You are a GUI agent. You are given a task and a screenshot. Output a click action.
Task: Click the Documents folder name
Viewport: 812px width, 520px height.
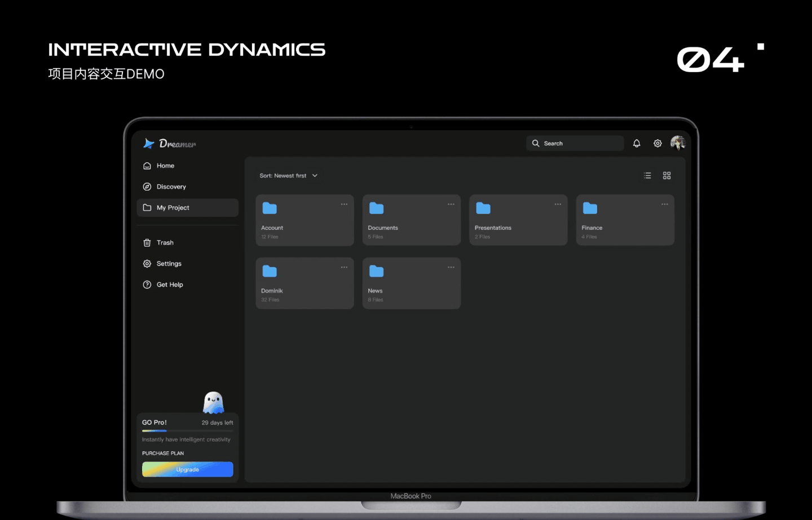tap(383, 228)
